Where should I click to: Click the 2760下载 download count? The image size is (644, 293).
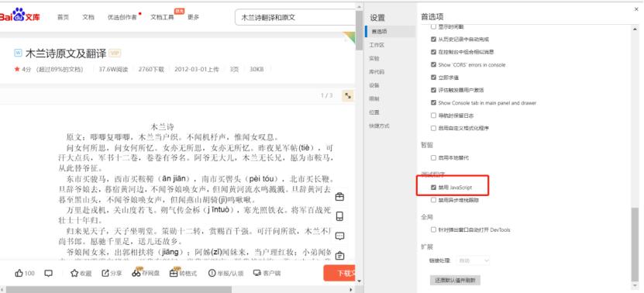(x=151, y=69)
